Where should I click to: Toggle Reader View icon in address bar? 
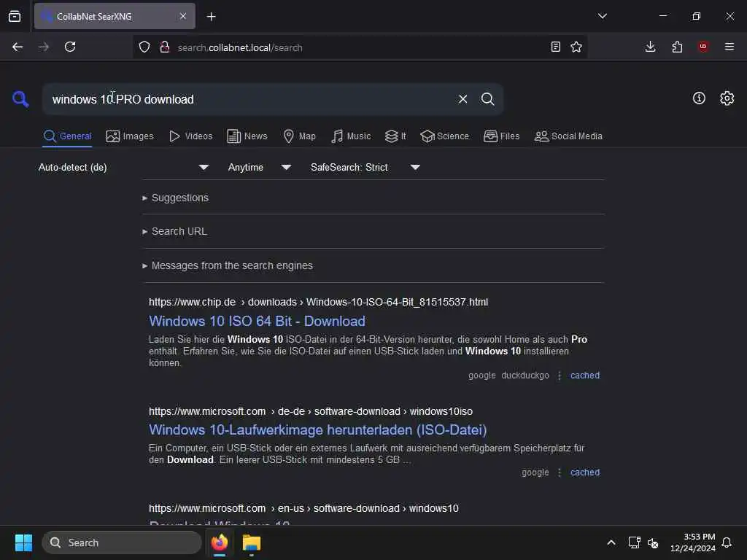[x=555, y=47]
